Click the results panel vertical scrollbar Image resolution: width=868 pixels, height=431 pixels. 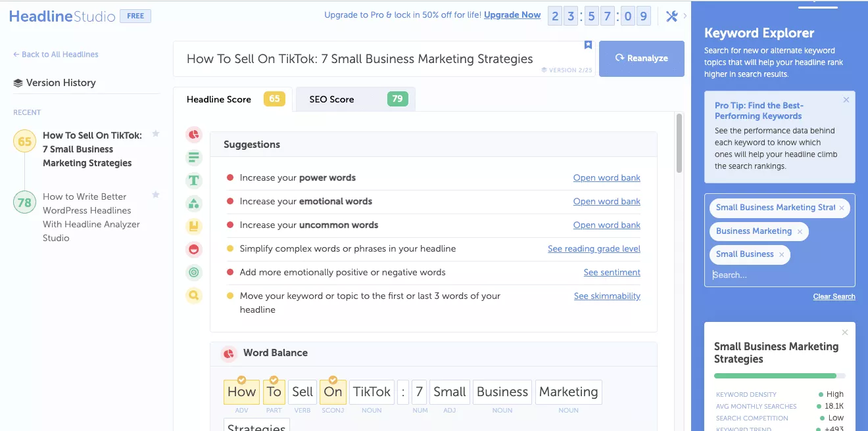679,143
